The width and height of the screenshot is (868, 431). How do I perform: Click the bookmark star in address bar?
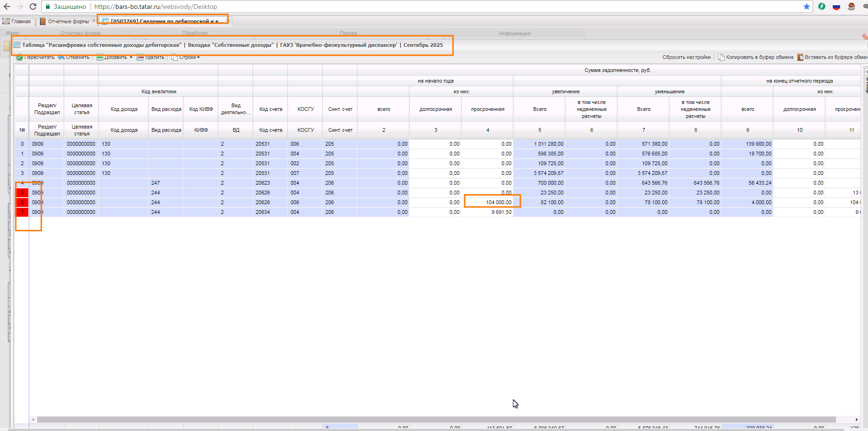(807, 6)
